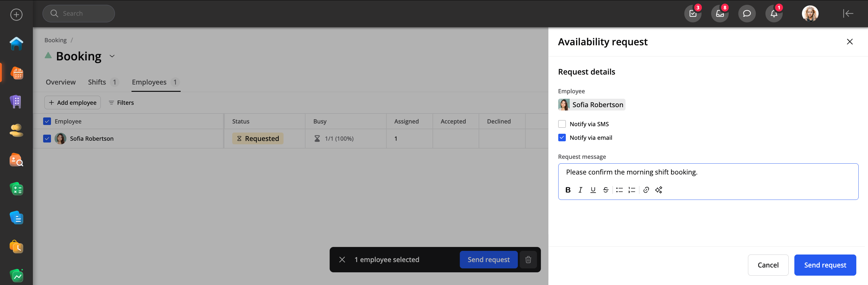Click the Employee column header label
The image size is (868, 285).
68,121
